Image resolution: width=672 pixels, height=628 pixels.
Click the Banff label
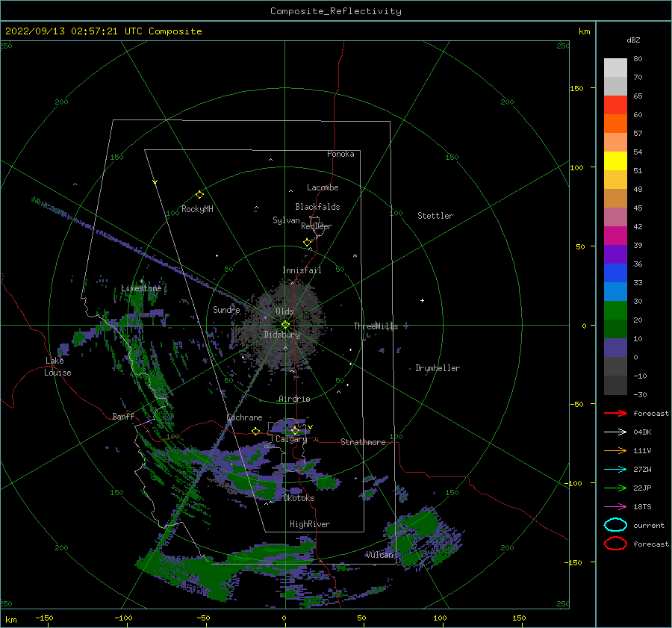point(123,416)
